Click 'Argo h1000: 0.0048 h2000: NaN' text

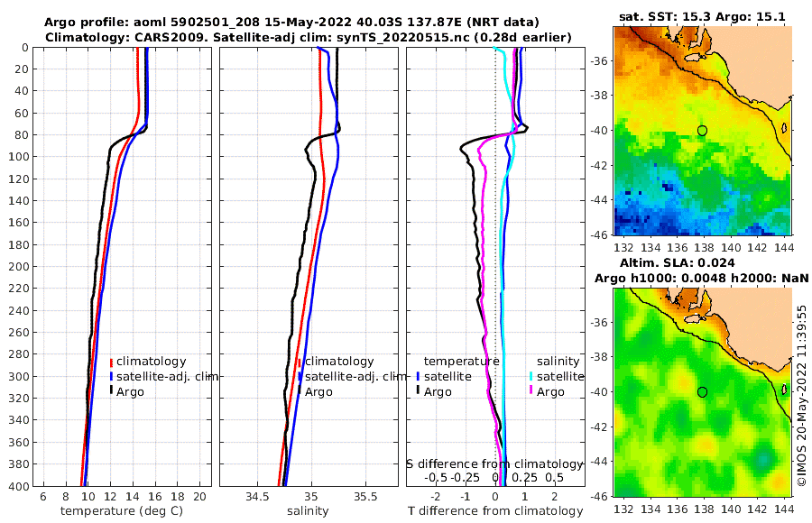(701, 278)
